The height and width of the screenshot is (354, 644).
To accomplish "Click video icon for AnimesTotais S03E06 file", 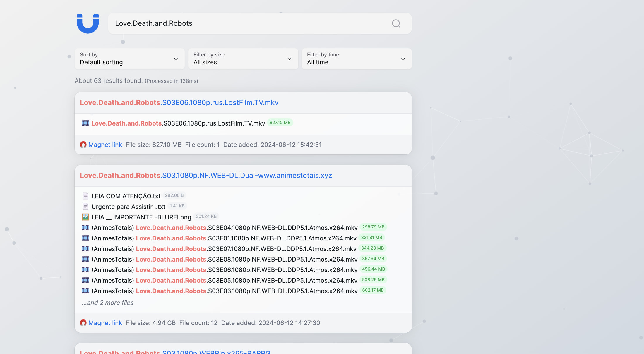I will (x=85, y=269).
